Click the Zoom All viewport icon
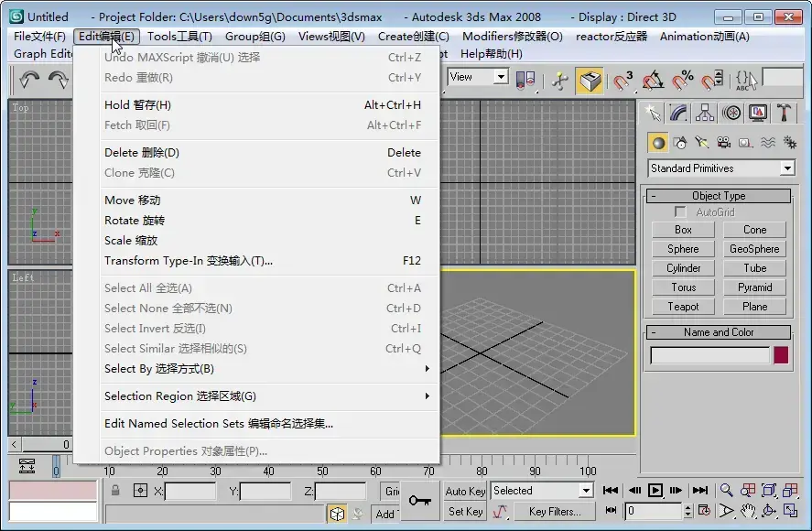 (x=748, y=491)
